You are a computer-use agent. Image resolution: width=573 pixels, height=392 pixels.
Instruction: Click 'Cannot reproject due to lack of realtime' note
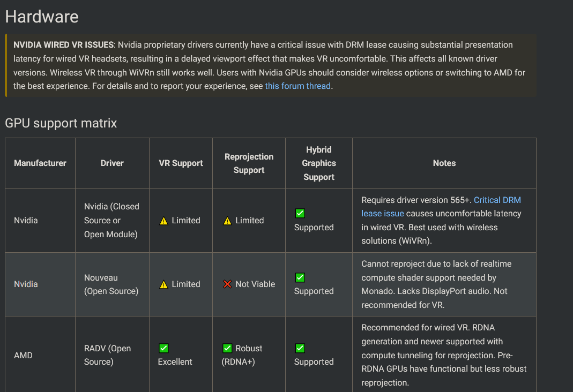tap(436, 264)
